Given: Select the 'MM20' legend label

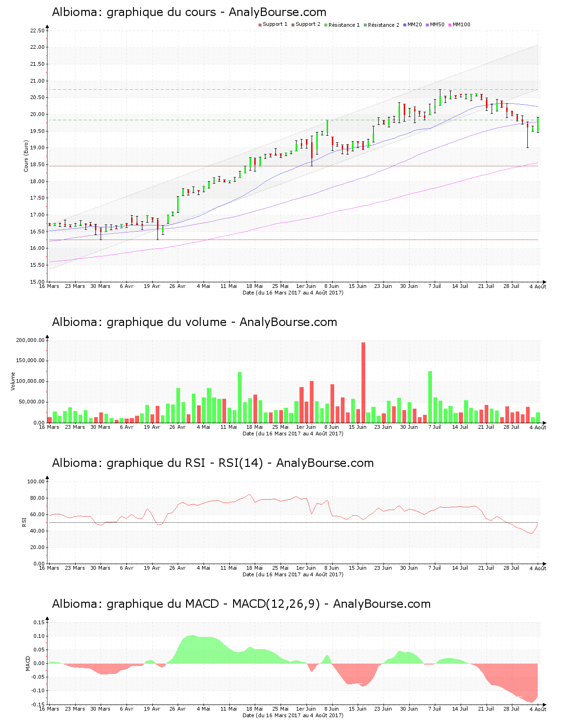Looking at the screenshot, I should tap(415, 24).
